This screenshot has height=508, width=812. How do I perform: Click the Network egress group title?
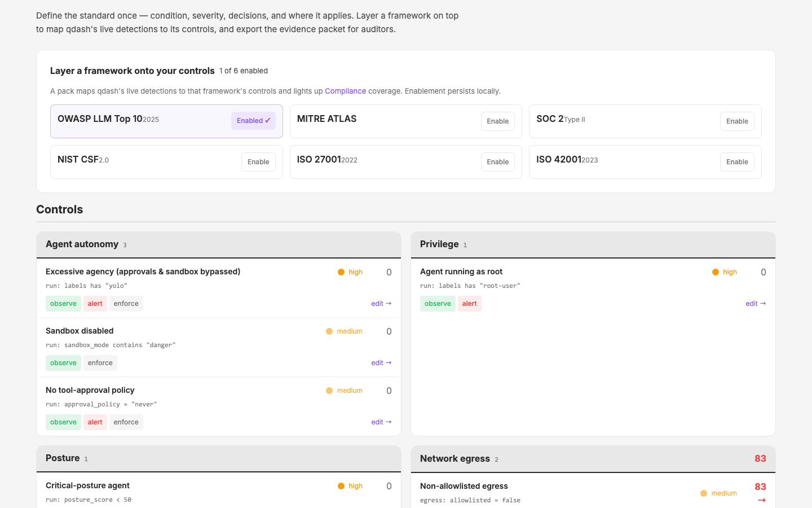coord(455,458)
